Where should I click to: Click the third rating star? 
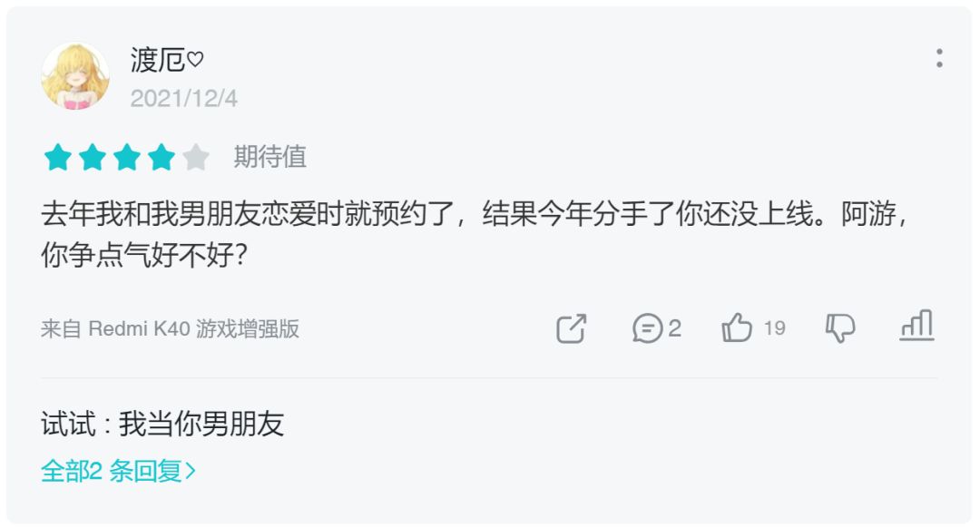(x=126, y=158)
